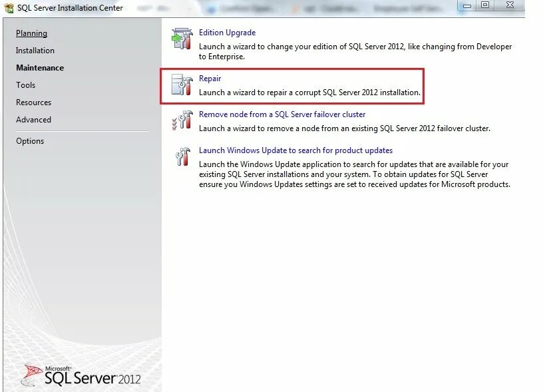Open the Resources section
Viewport: 545px width, 392px height.
coord(34,102)
